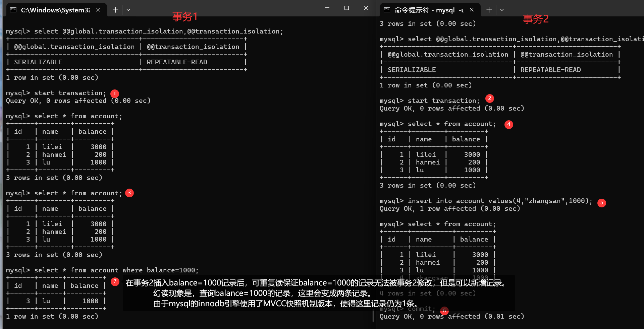644x329 pixels.
Task: Click 'zhangsan' row in right terminal
Action: [438, 278]
